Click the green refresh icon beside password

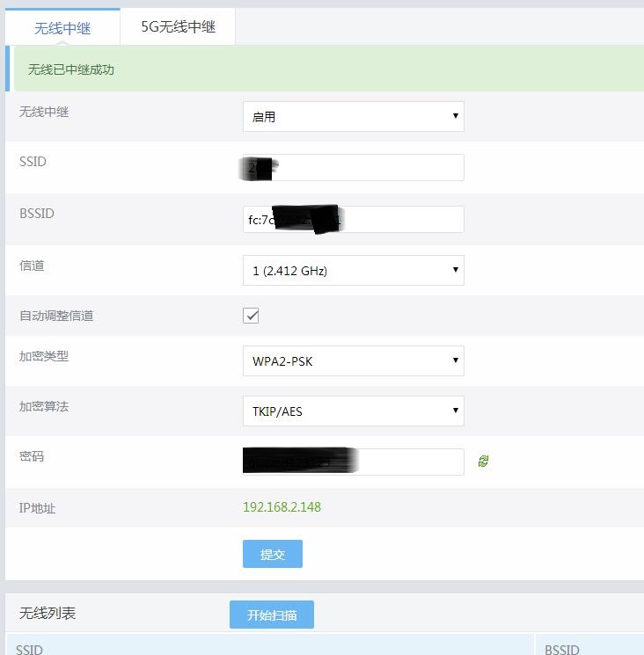(484, 462)
